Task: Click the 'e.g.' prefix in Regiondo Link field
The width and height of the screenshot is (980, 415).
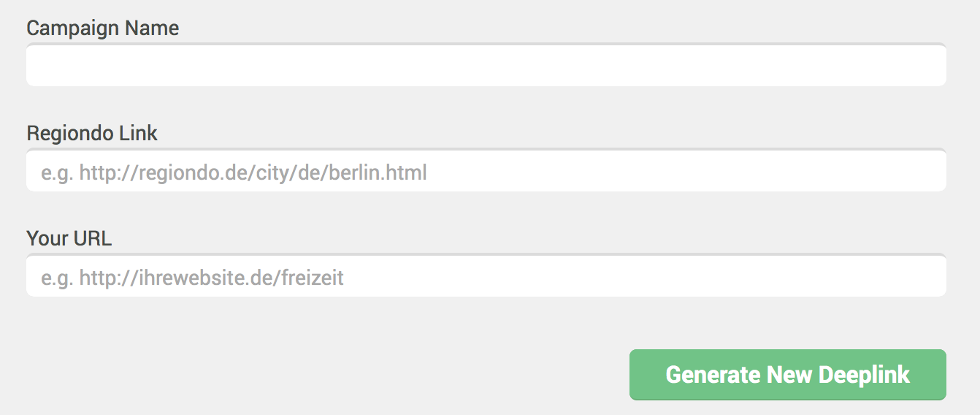Action: 57,174
